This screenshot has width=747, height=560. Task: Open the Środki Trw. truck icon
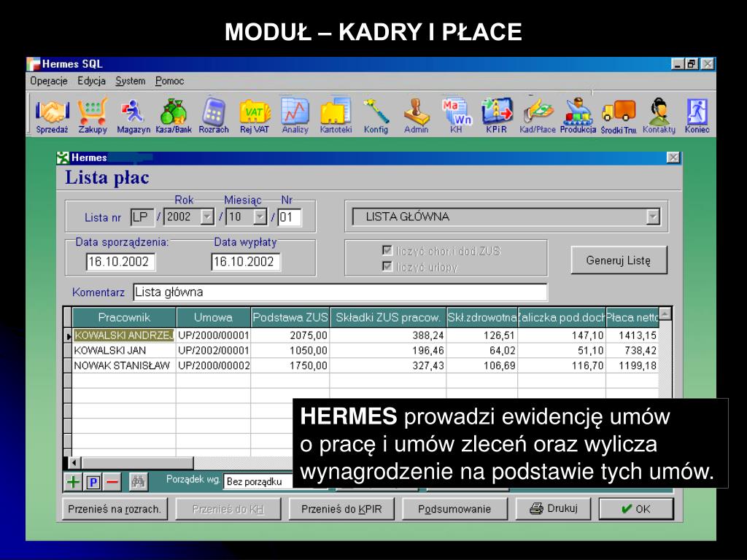coord(619,116)
